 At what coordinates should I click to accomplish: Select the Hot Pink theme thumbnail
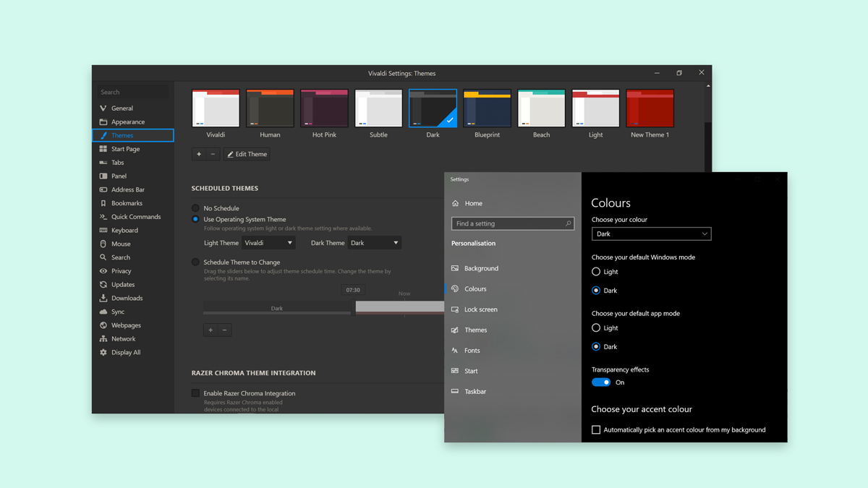point(324,108)
